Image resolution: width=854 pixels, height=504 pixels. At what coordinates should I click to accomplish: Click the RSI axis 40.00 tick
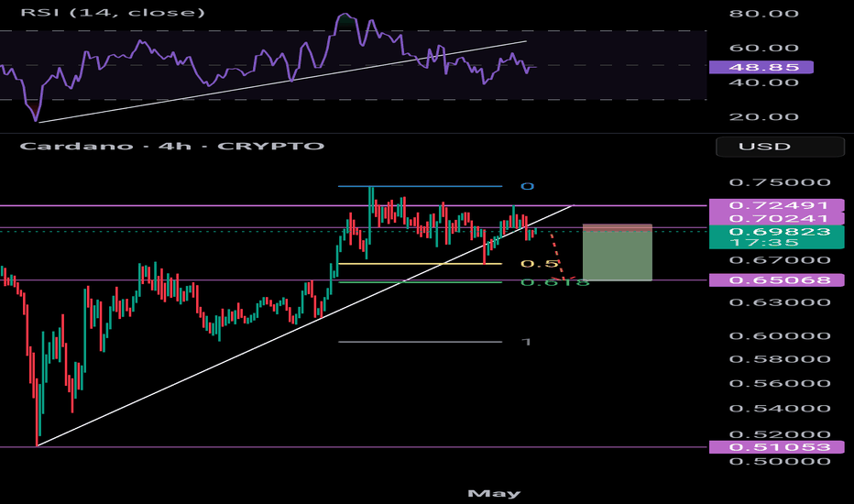tap(763, 82)
